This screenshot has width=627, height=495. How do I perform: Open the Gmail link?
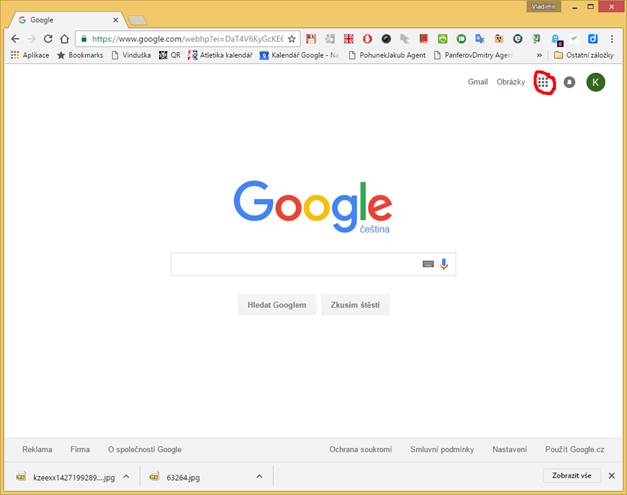tap(478, 82)
